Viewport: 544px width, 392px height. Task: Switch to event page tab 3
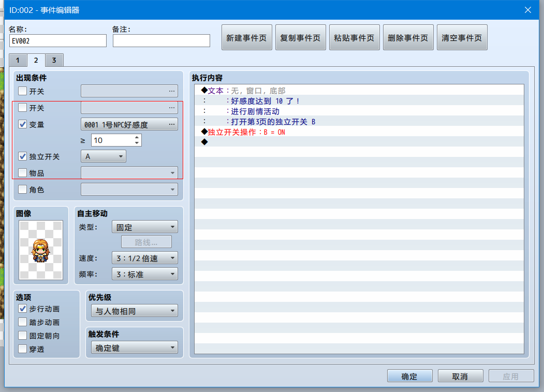tap(54, 60)
